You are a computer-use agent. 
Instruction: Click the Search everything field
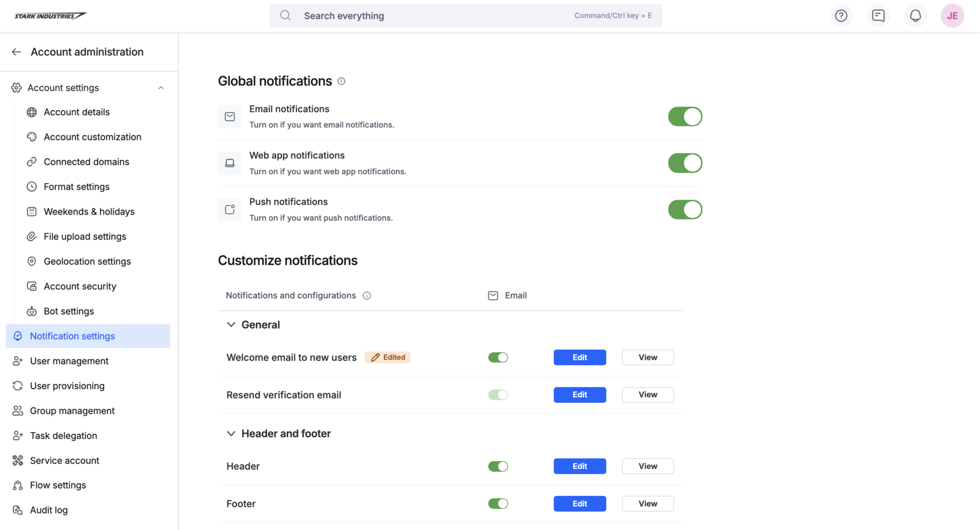pyautogui.click(x=465, y=16)
